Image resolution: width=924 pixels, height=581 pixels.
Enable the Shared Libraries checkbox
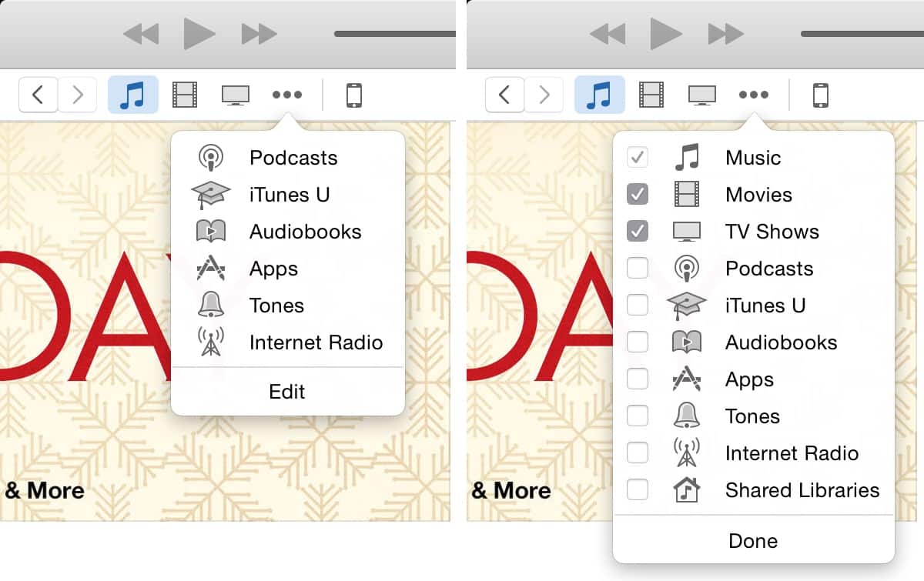[x=638, y=490]
